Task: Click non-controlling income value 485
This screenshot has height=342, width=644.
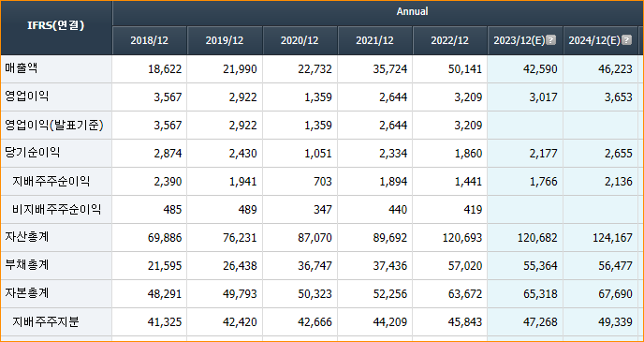Action: click(x=172, y=209)
